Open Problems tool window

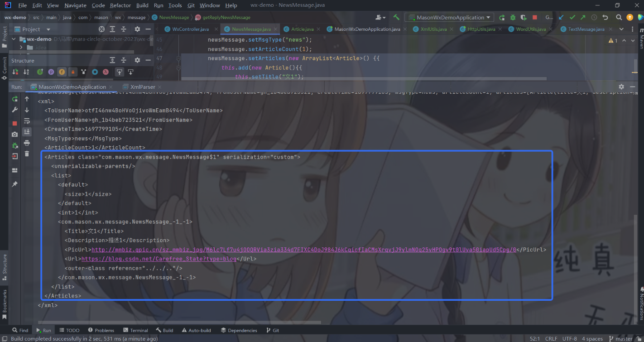(101, 330)
